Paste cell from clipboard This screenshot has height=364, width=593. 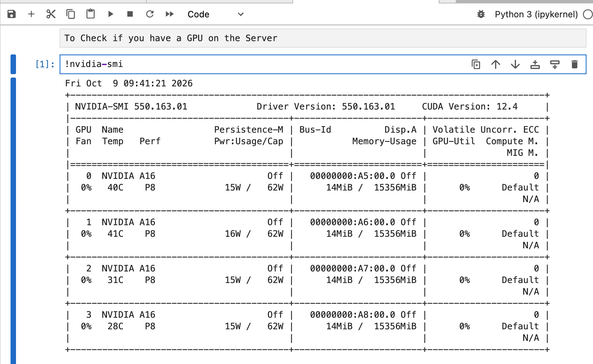[x=91, y=14]
